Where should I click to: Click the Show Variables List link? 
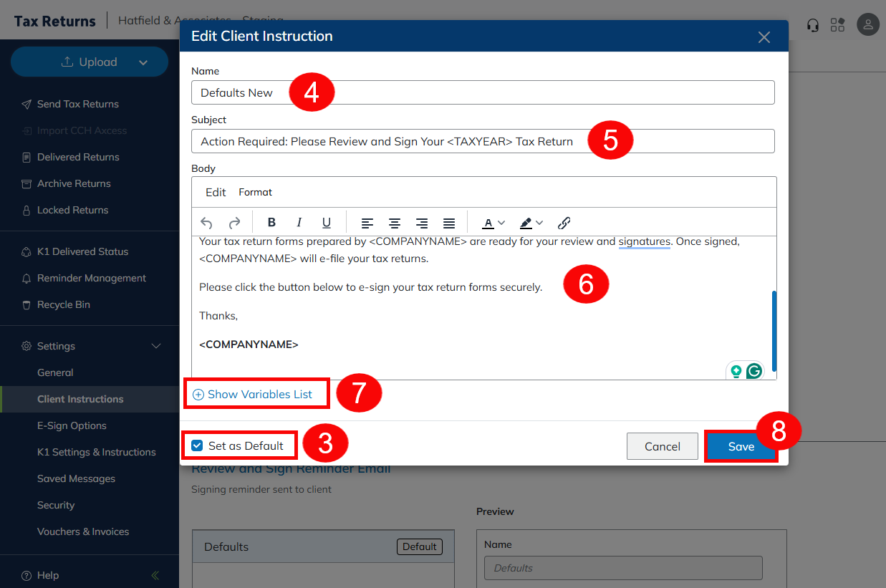(259, 394)
